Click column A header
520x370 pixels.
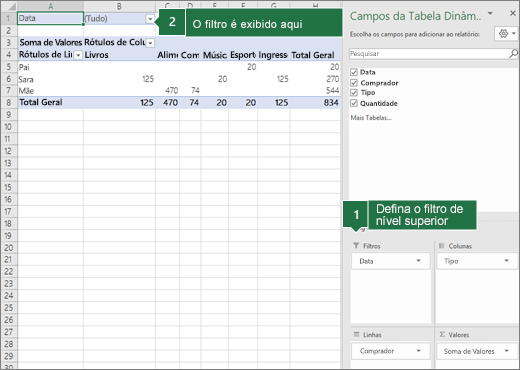50,6
